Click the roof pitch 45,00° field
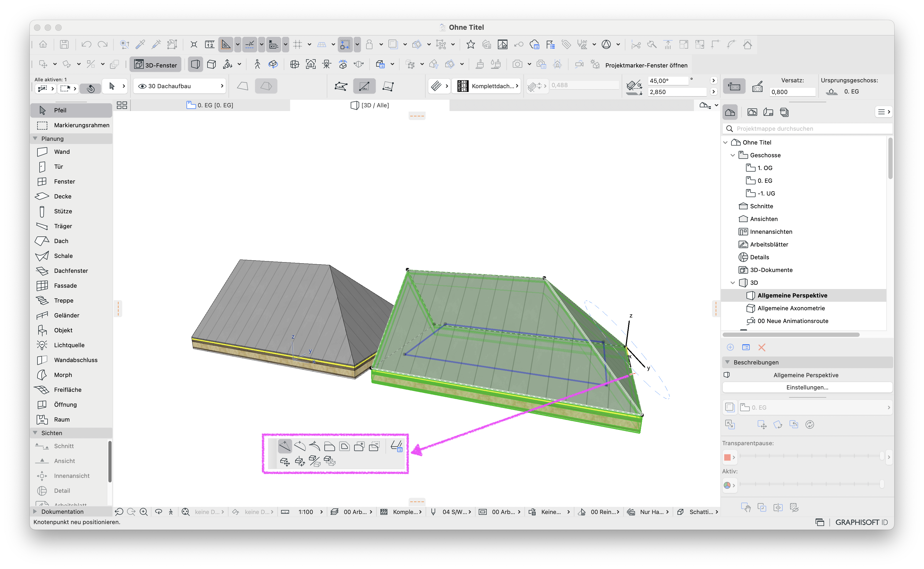 click(x=668, y=80)
